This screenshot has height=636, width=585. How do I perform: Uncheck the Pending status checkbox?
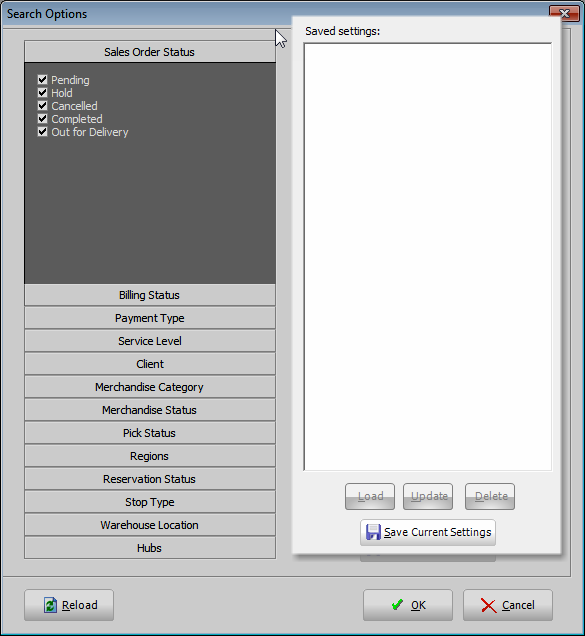(x=42, y=80)
